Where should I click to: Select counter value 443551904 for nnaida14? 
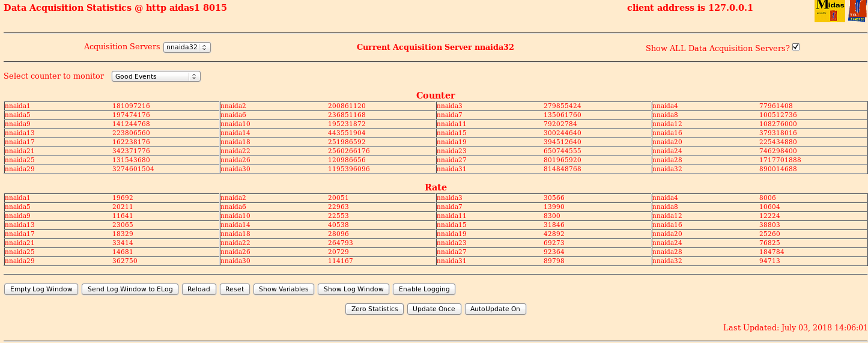point(347,133)
